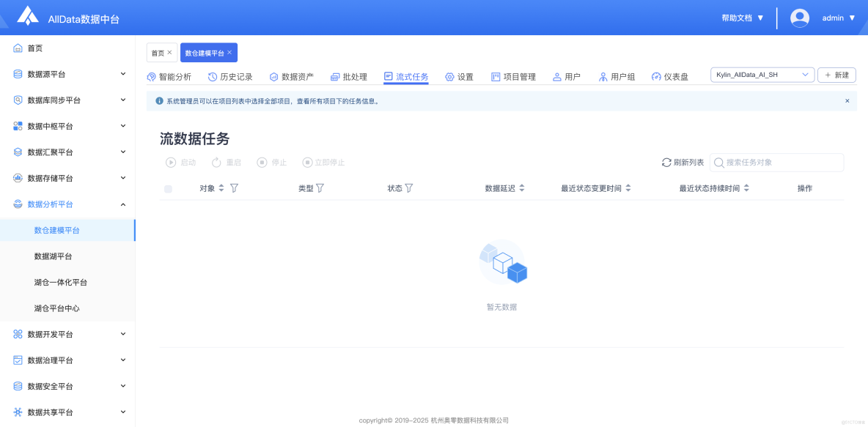This screenshot has height=427, width=868.
Task: Dismiss the system admin notification banner
Action: [847, 100]
